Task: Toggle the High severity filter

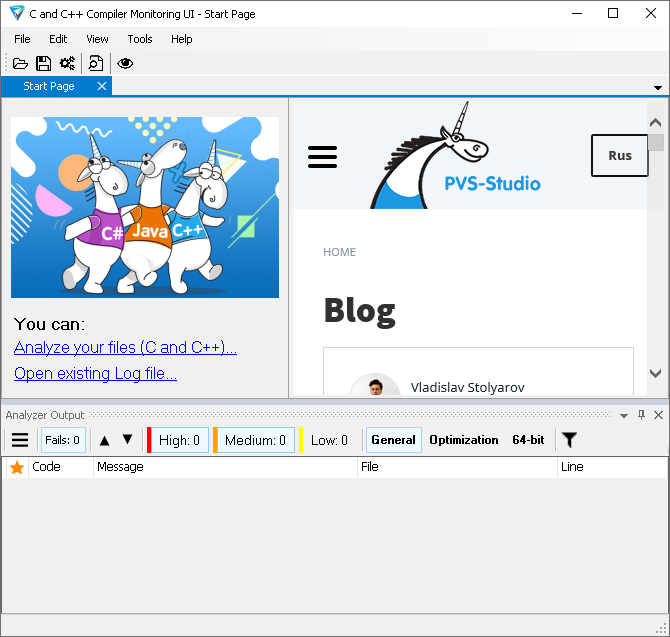Action: [179, 440]
